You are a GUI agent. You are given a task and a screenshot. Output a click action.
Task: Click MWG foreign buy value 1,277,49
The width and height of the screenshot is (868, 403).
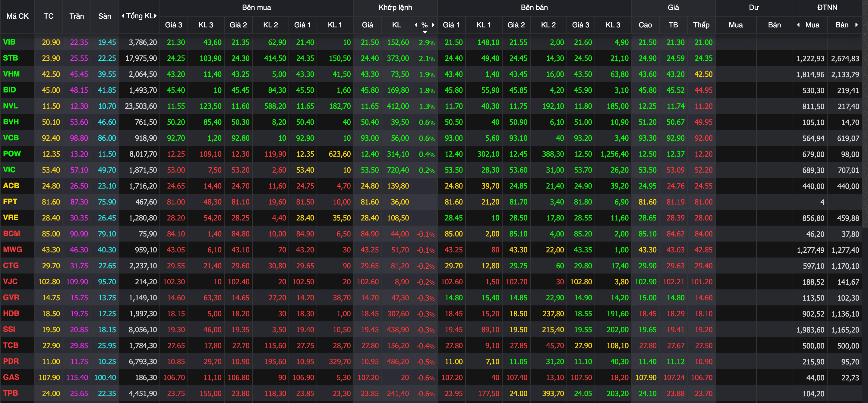[810, 250]
